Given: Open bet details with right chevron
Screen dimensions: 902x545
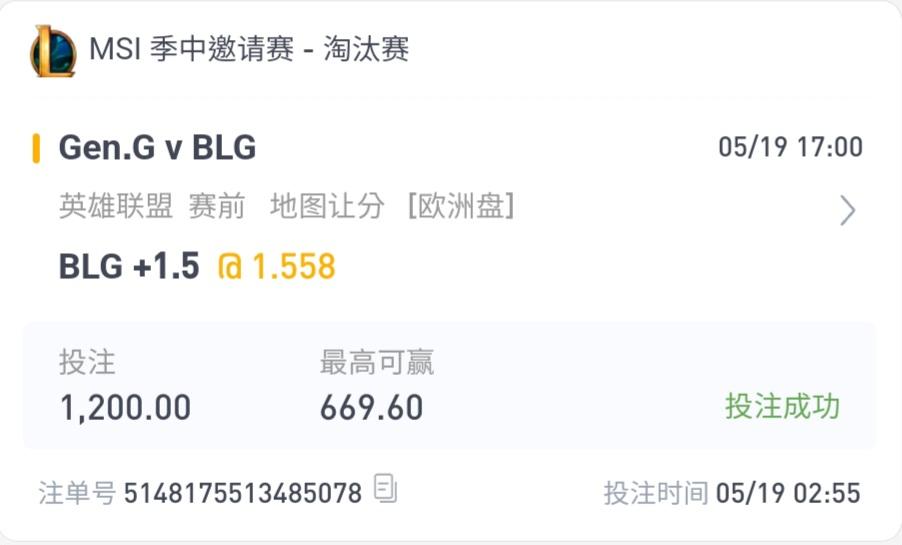Looking at the screenshot, I should (847, 210).
